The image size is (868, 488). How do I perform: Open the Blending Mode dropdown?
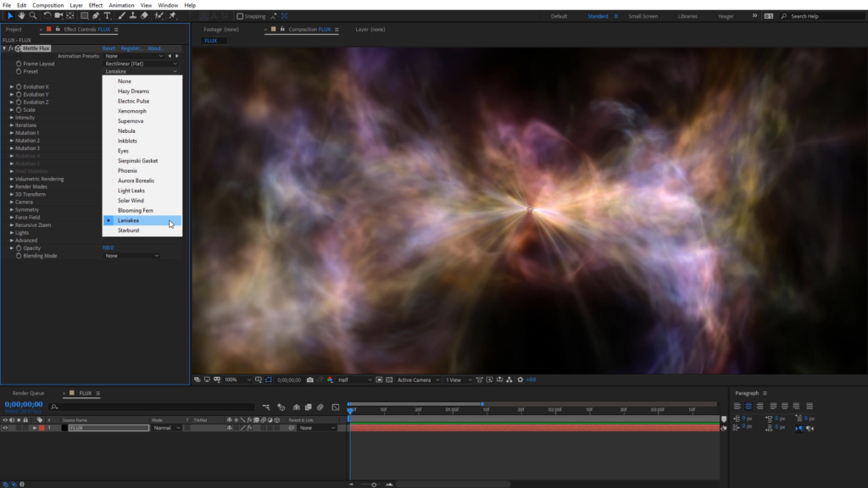point(131,255)
